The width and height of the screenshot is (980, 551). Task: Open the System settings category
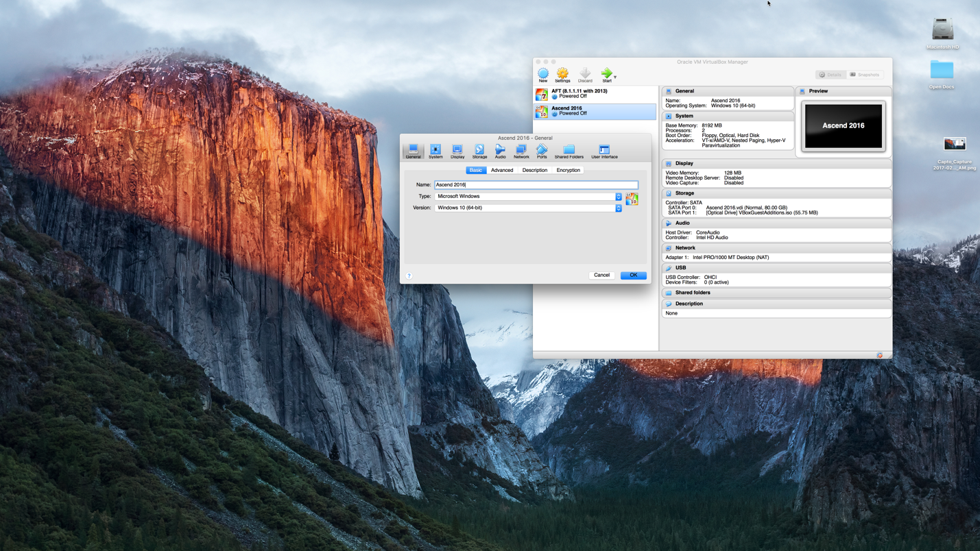(x=435, y=151)
